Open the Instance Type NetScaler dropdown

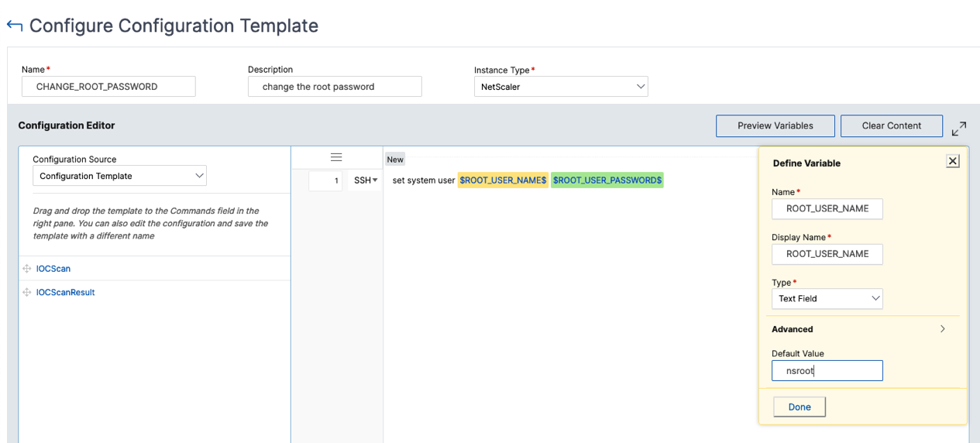click(561, 87)
